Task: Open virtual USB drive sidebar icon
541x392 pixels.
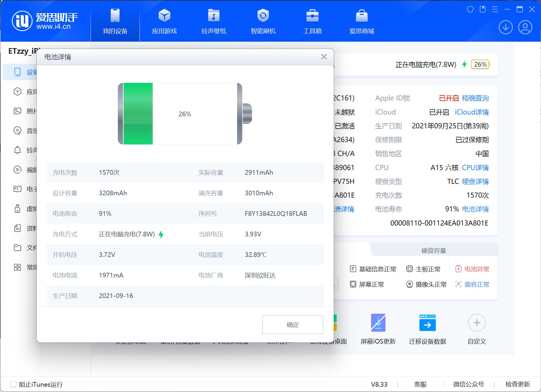Action: [17, 209]
